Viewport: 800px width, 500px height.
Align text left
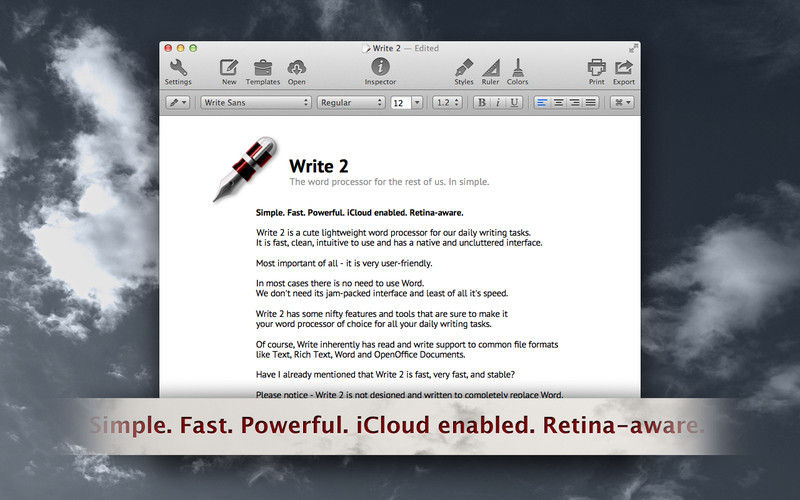click(x=542, y=103)
